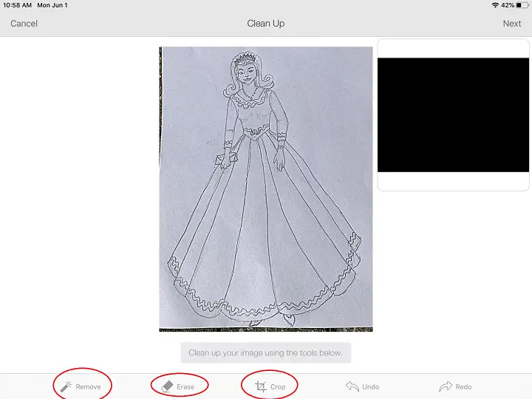Tap the 'Mon Jun 1' date text
This screenshot has width=532, height=399.
tap(52, 5)
